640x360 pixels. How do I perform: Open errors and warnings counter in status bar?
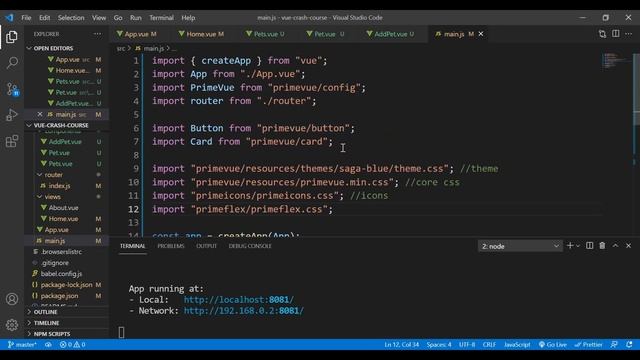click(72, 344)
